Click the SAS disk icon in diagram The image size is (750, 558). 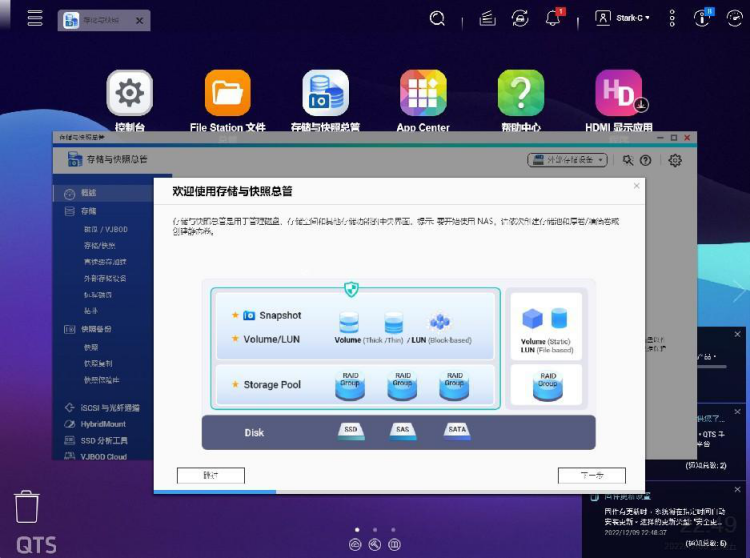click(403, 431)
